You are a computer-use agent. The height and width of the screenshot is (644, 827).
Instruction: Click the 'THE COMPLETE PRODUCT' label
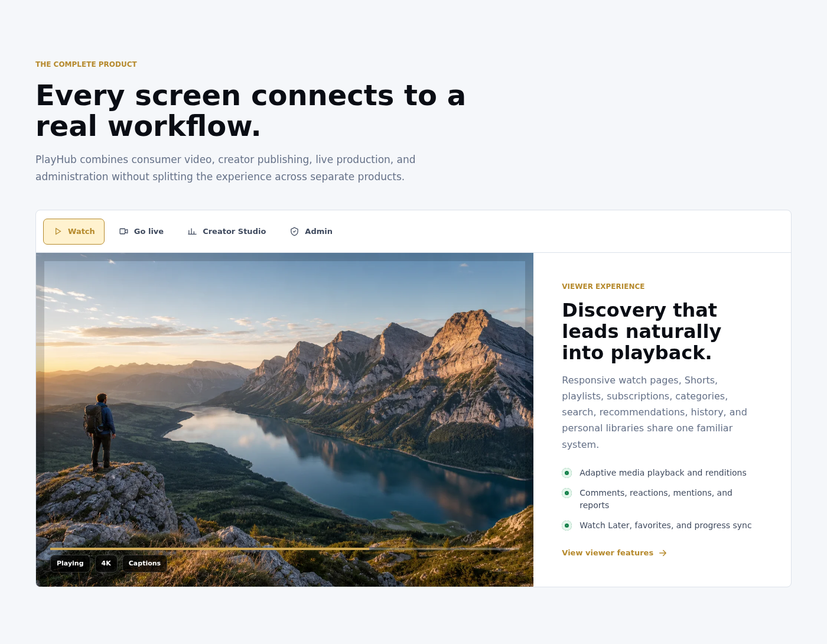(86, 64)
